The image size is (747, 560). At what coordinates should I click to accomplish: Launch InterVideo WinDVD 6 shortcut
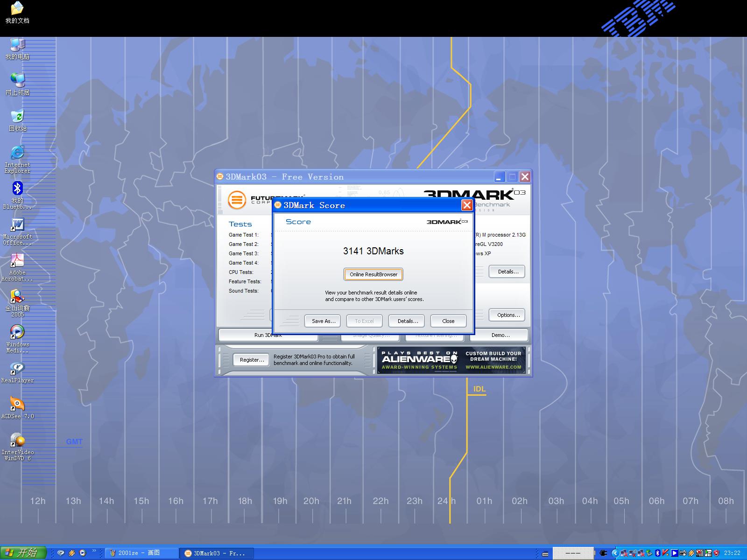point(17,441)
